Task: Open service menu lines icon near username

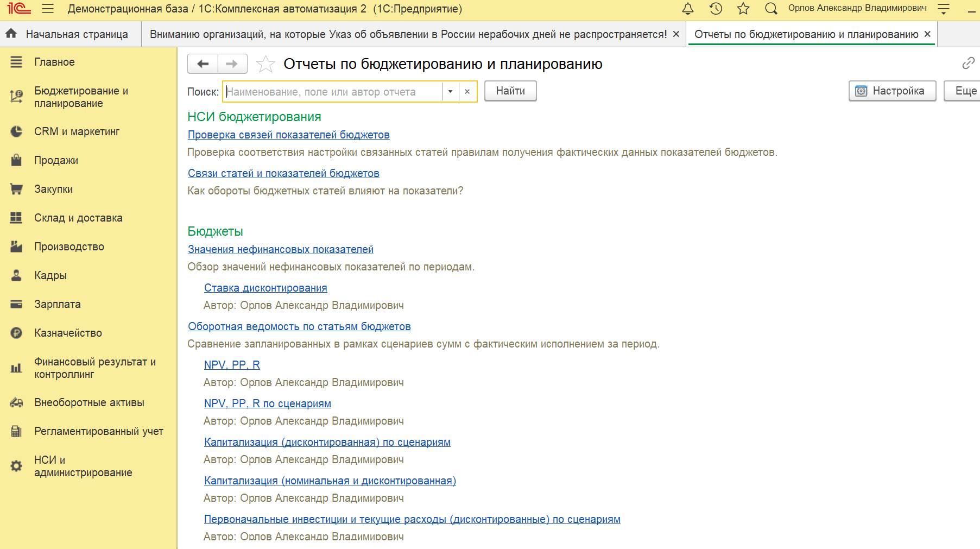Action: (x=944, y=9)
